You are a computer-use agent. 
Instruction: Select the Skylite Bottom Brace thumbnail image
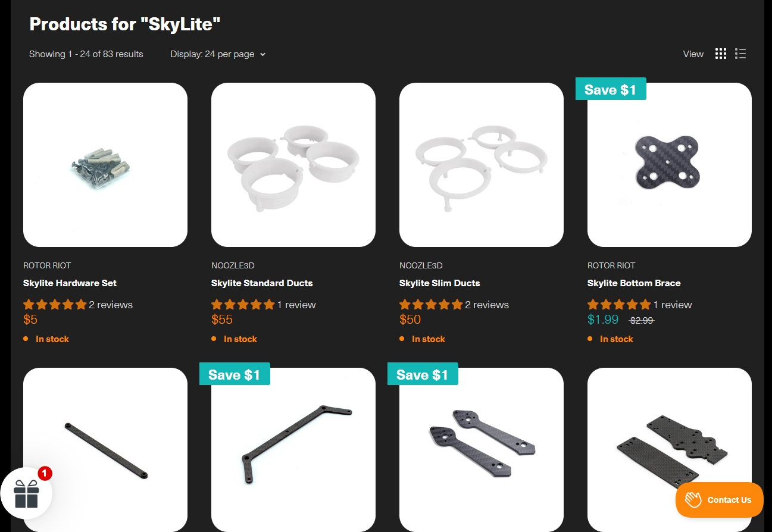(670, 165)
